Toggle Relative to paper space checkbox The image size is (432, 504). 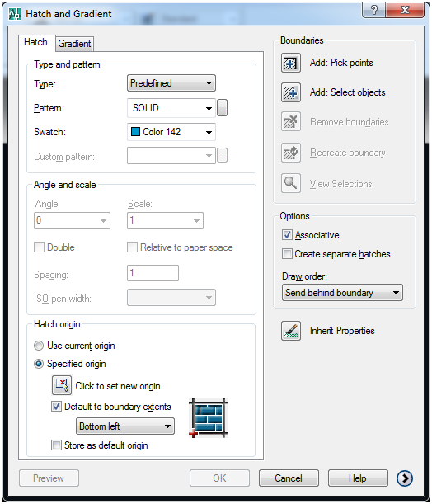tap(132, 247)
